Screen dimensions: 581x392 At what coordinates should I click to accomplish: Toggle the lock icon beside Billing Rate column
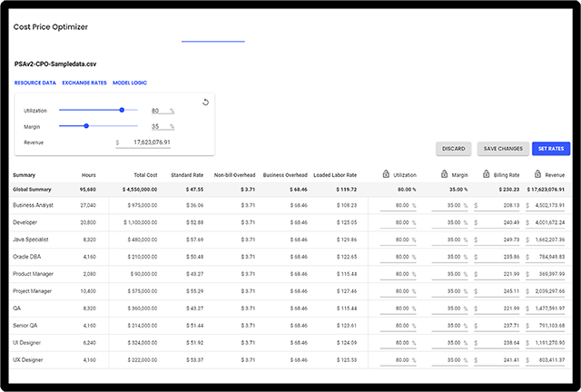[487, 174]
